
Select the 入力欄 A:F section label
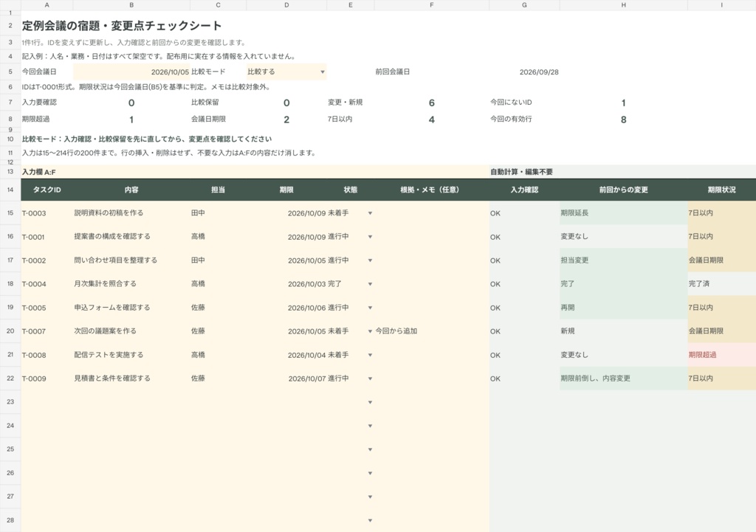[39, 172]
